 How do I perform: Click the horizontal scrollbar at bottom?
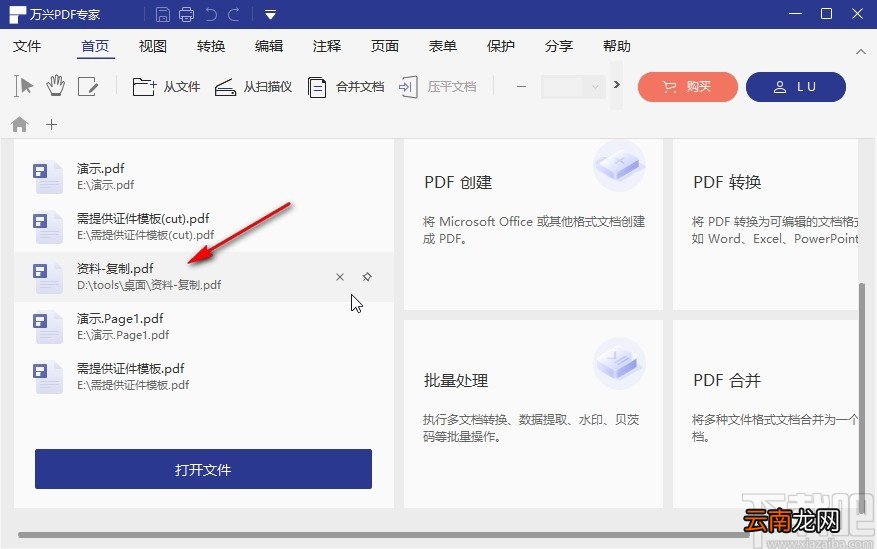coord(384,535)
